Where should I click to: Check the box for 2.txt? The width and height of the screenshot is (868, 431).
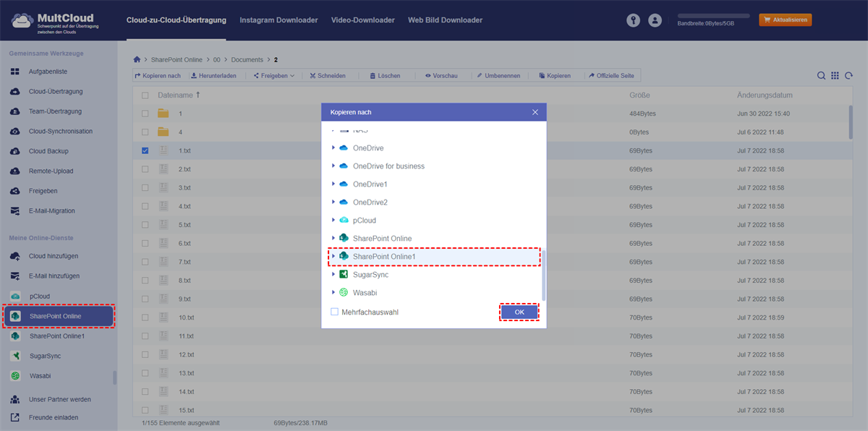click(145, 169)
